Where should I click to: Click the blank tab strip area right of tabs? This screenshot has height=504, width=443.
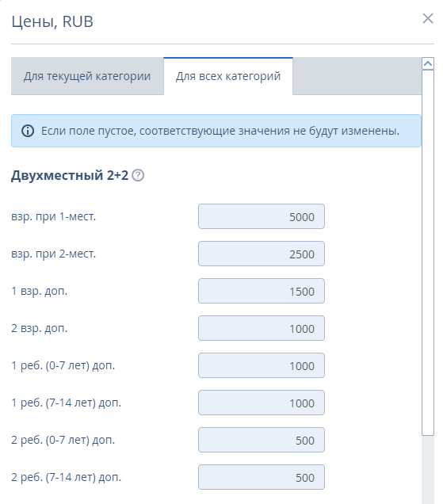click(357, 76)
